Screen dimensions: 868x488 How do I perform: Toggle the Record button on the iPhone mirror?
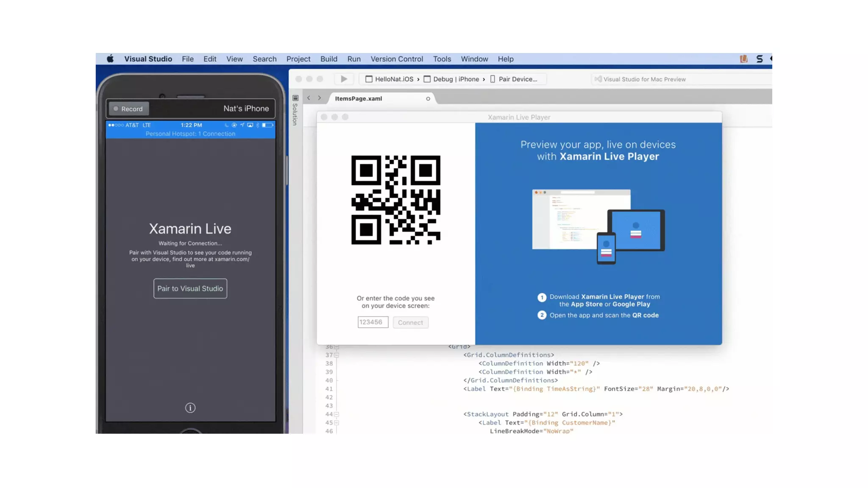click(x=128, y=109)
